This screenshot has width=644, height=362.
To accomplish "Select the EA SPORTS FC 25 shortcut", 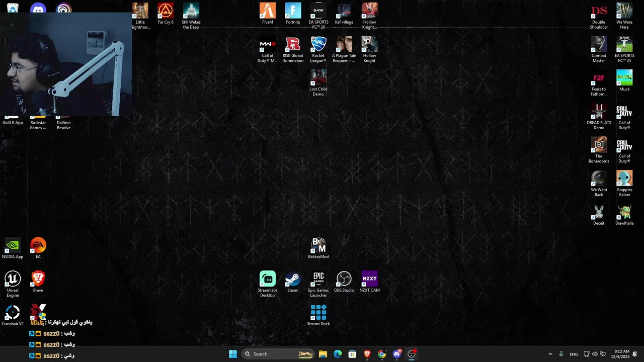I will pyautogui.click(x=624, y=50).
